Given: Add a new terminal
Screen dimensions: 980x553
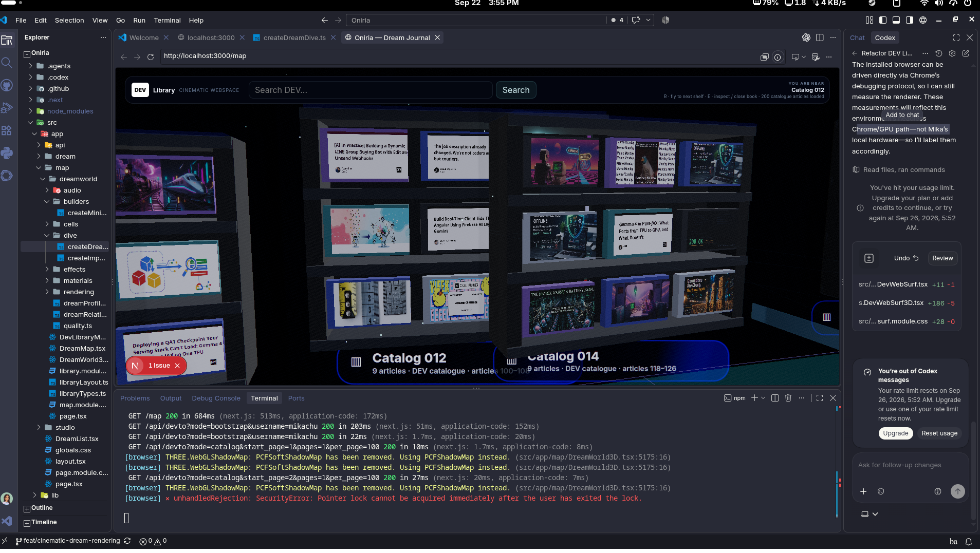Looking at the screenshot, I should point(754,398).
